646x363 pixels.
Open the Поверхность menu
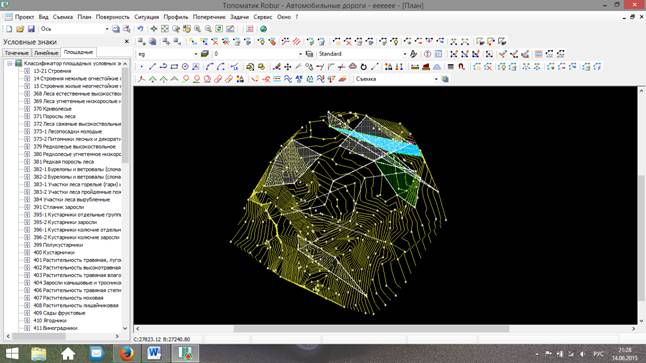[112, 17]
